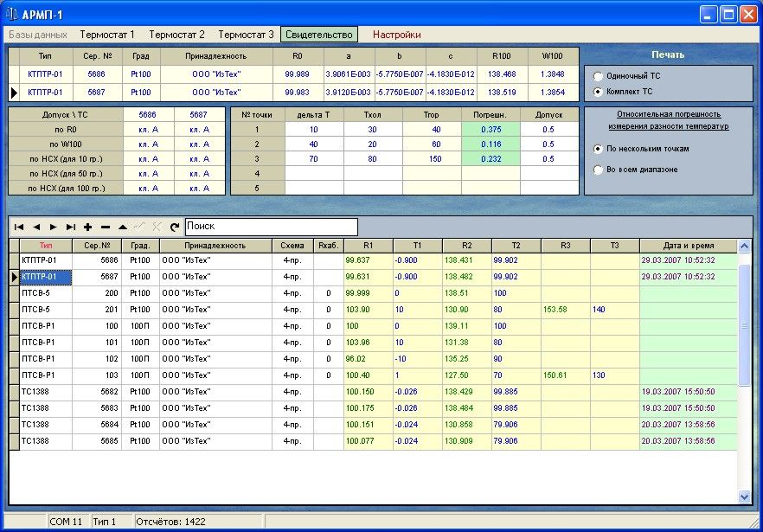Click the next record arrow
This screenshot has width=763, height=532.
click(x=53, y=227)
